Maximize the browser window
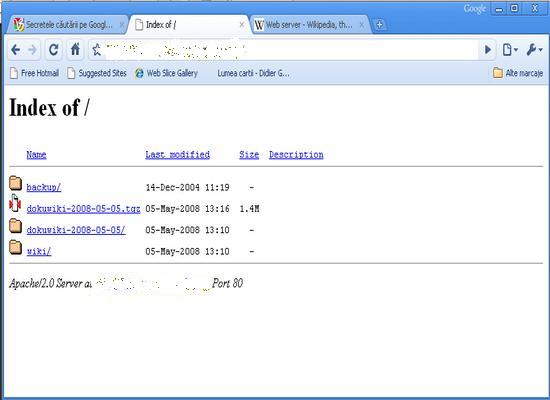Image resolution: width=550 pixels, height=400 pixels. coord(514,8)
